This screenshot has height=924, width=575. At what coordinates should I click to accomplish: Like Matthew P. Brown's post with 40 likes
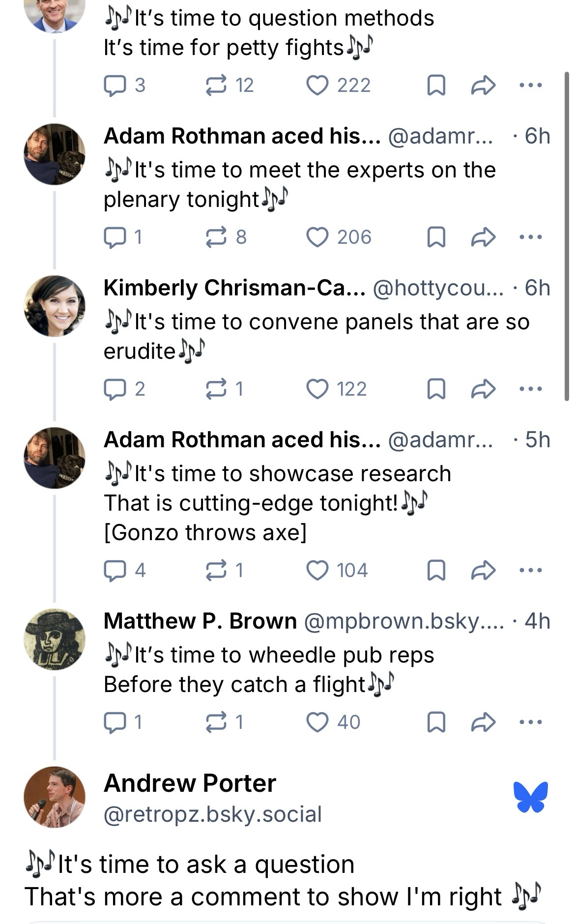(x=317, y=722)
